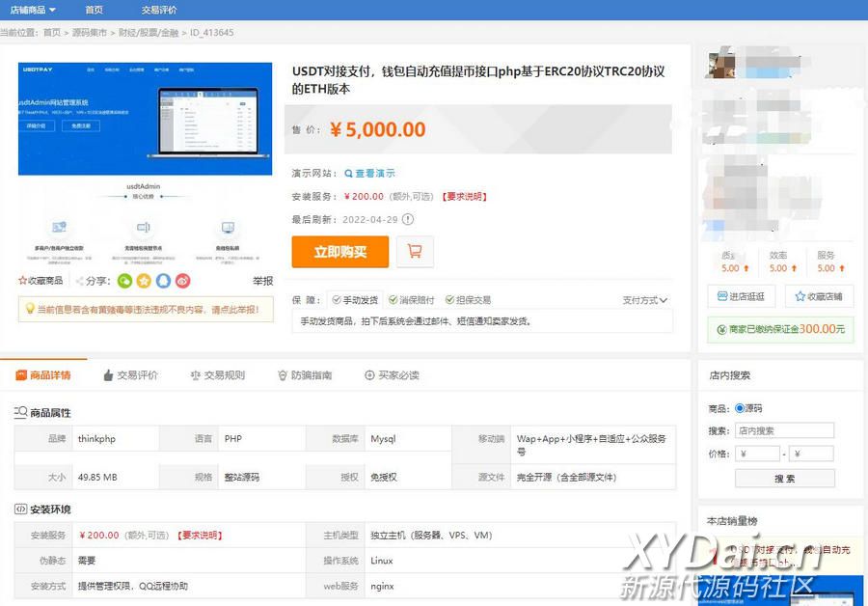Select the 担保交易 guarantee option
This screenshot has width=868, height=606.
click(466, 300)
